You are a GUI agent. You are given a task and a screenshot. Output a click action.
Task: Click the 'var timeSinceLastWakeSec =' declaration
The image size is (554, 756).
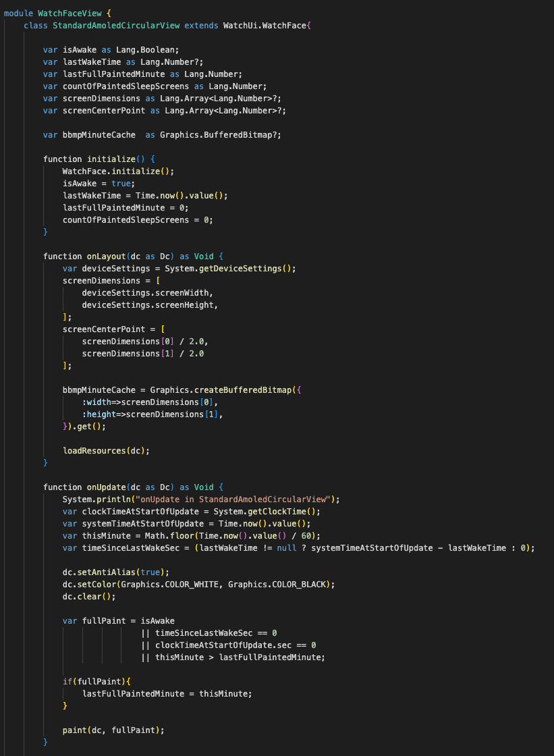tap(298, 548)
